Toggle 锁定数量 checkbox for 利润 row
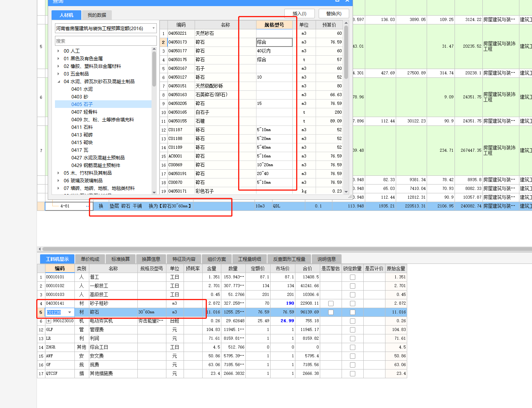The image size is (532, 408). coord(353,339)
